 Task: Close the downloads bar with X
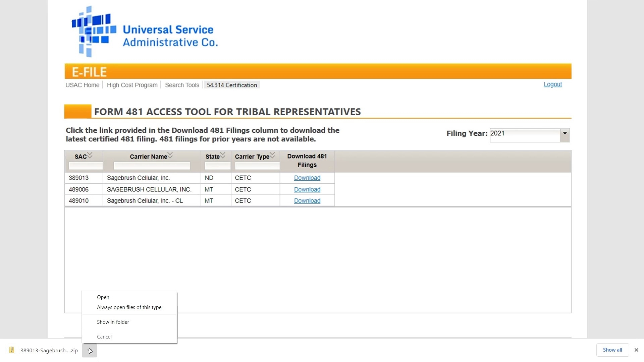636,350
